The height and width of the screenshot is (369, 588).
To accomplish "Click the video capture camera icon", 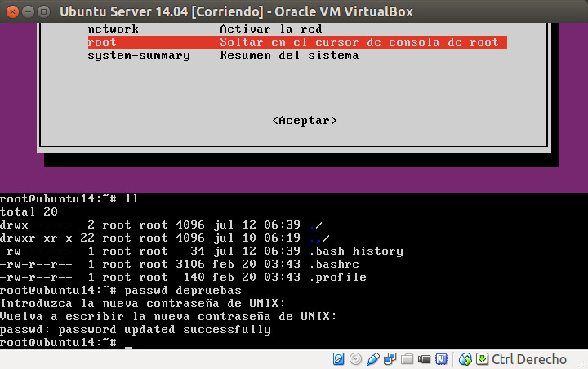I will 424,359.
